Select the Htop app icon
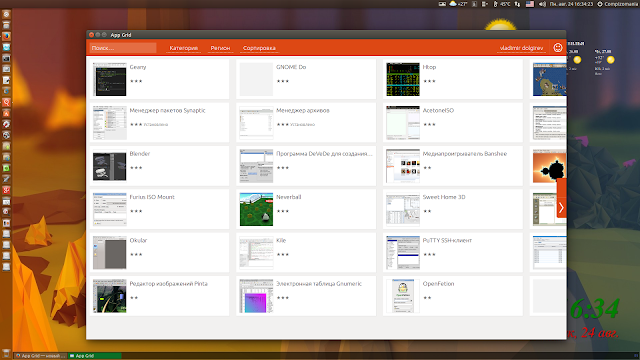Image resolution: width=640 pixels, height=360 pixels. coord(403,79)
